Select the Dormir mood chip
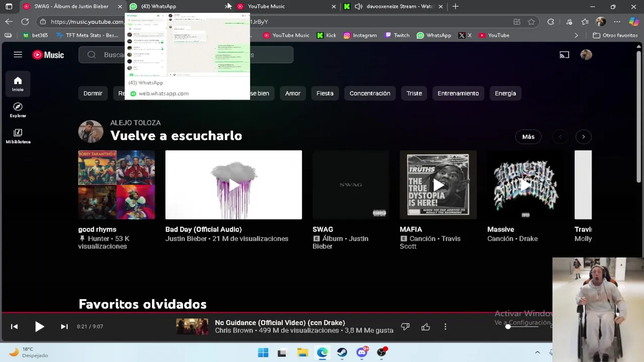Image resolution: width=644 pixels, height=362 pixels. coord(93,93)
